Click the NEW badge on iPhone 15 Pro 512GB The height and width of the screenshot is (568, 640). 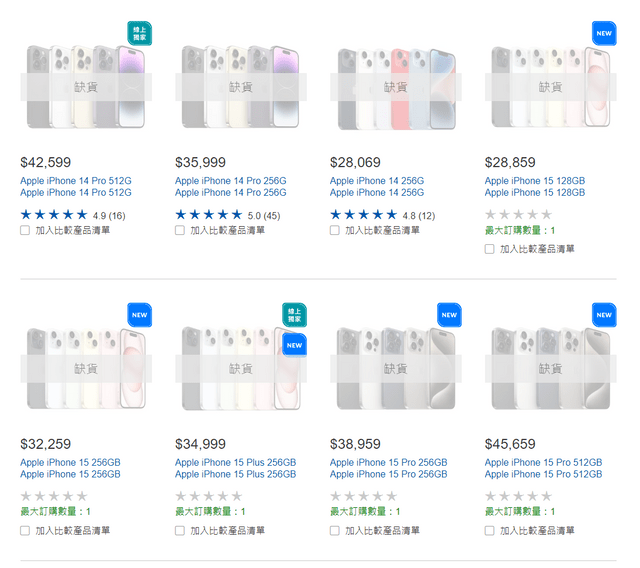click(x=604, y=315)
